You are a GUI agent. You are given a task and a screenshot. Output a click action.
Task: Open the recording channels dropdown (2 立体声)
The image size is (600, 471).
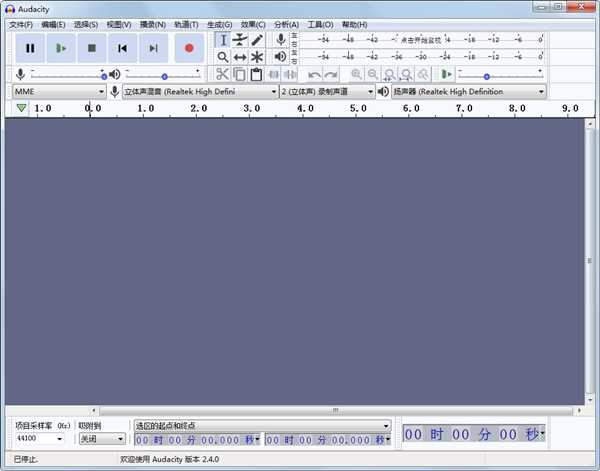click(328, 92)
